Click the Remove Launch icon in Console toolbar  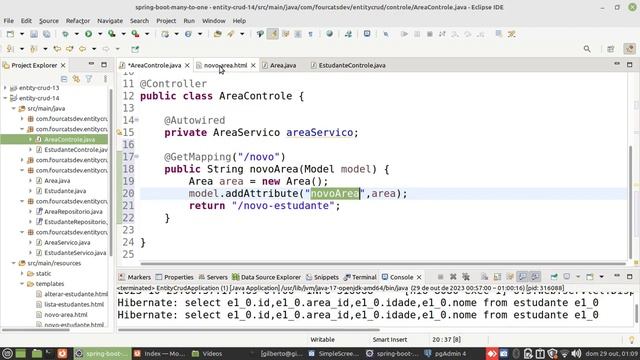[x=453, y=277]
